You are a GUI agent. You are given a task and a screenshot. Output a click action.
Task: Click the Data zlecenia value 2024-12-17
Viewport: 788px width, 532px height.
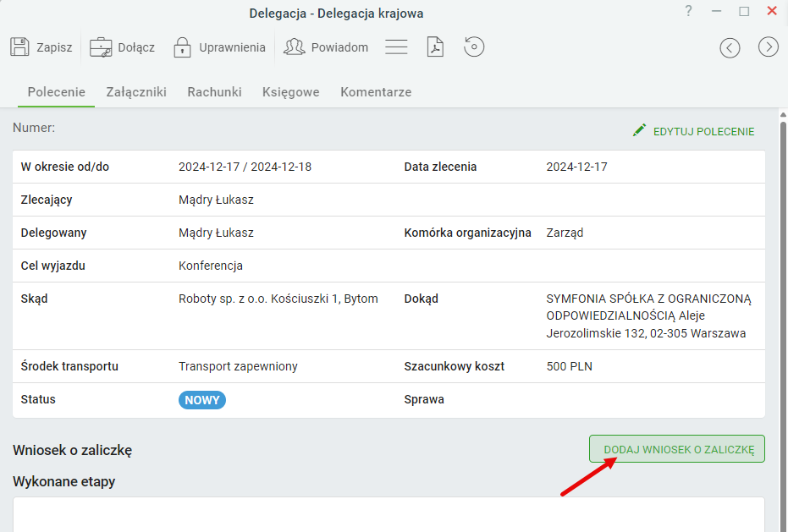[x=576, y=167]
